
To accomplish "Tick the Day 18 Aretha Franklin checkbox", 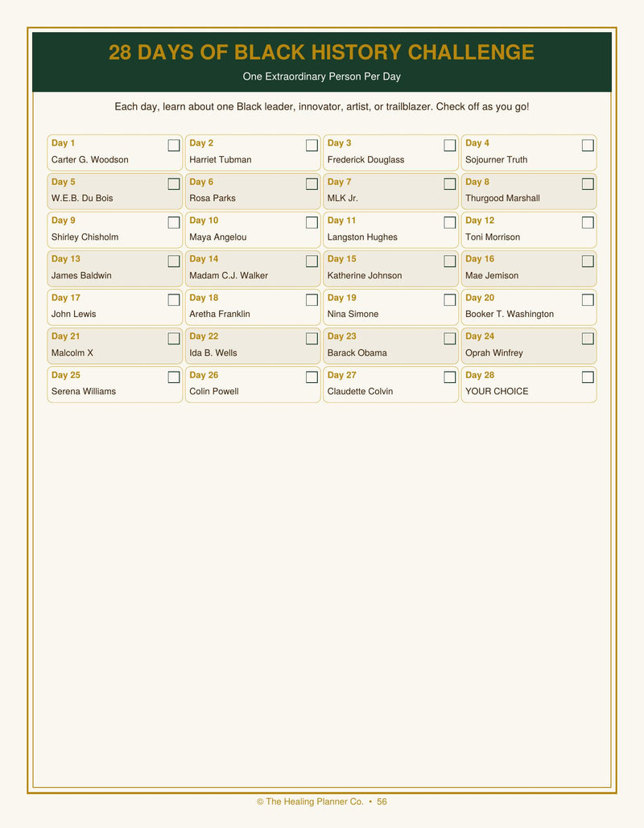I will point(312,300).
